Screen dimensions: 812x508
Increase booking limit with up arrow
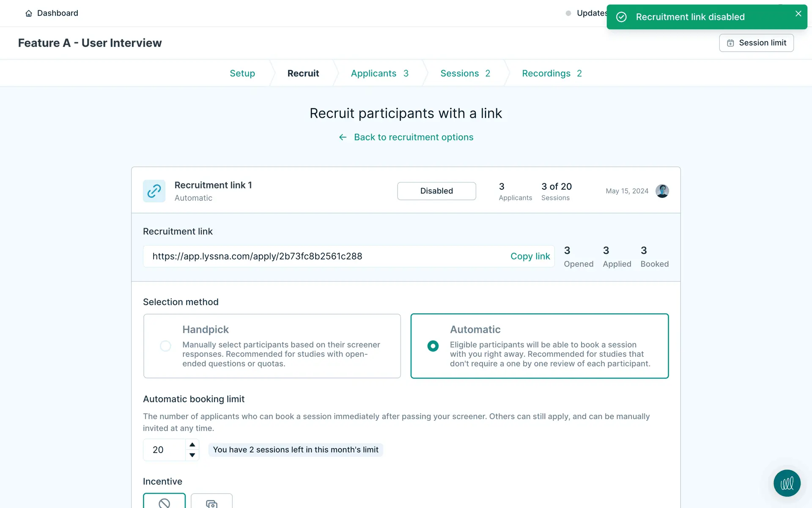192,444
